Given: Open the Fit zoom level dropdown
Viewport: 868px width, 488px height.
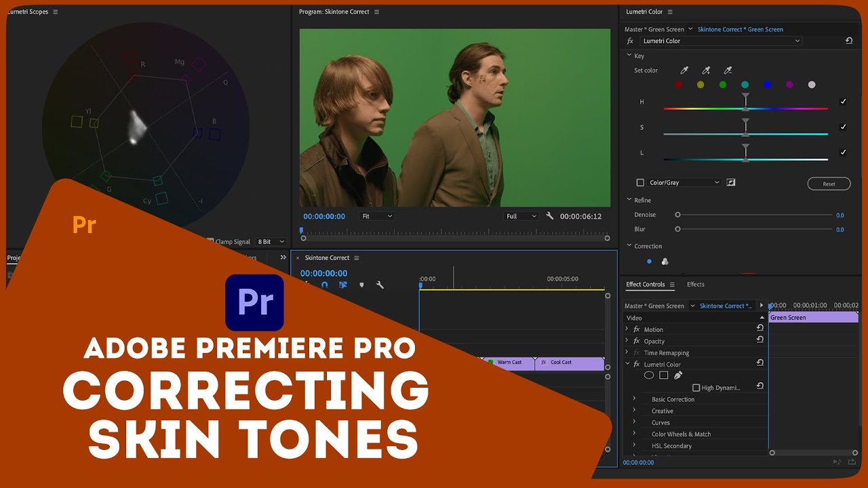Looking at the screenshot, I should click(376, 216).
